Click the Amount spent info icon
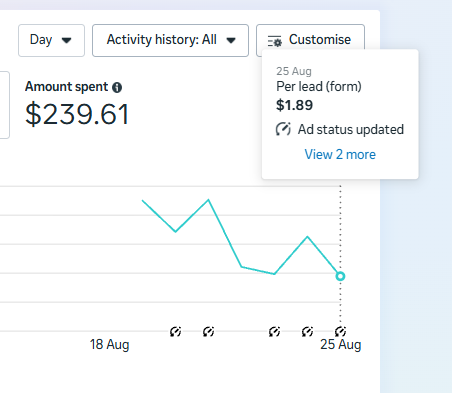The width and height of the screenshot is (452, 393). [x=117, y=87]
